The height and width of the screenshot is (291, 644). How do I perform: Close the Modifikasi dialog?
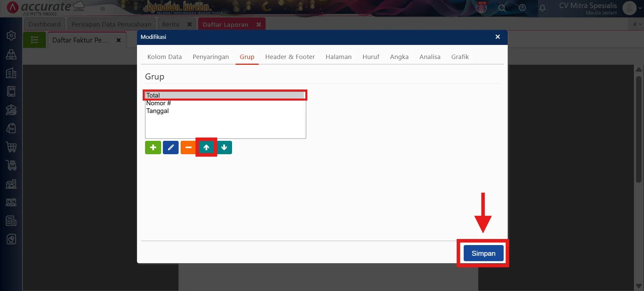tap(498, 37)
